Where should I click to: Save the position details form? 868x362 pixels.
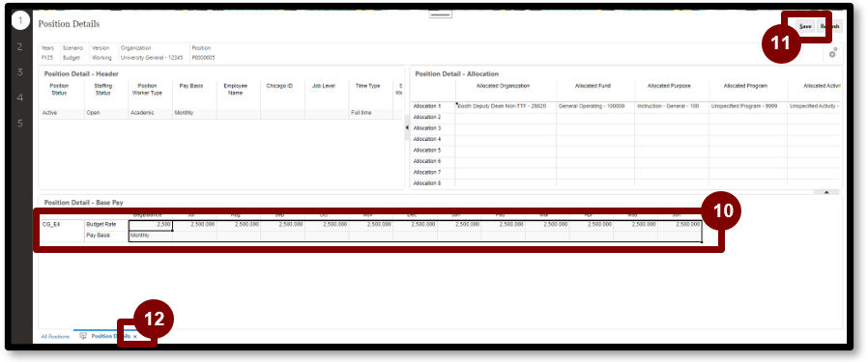tap(805, 26)
